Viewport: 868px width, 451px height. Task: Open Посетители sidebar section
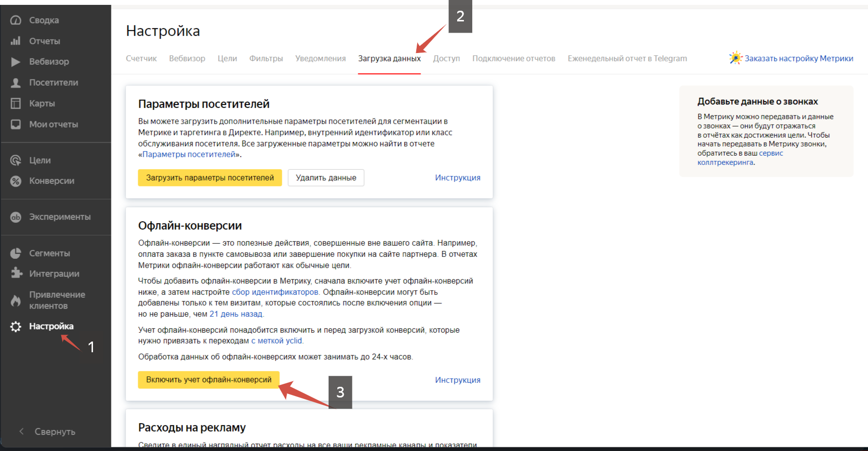54,83
